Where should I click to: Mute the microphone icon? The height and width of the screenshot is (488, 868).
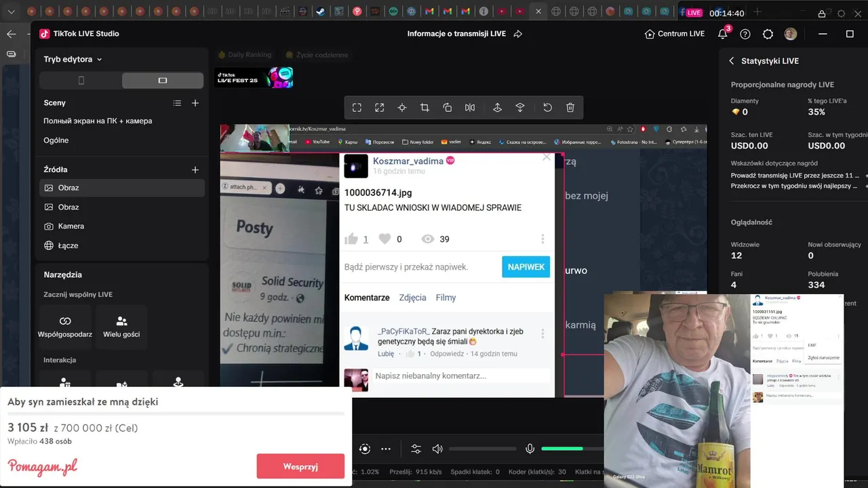pos(530,449)
